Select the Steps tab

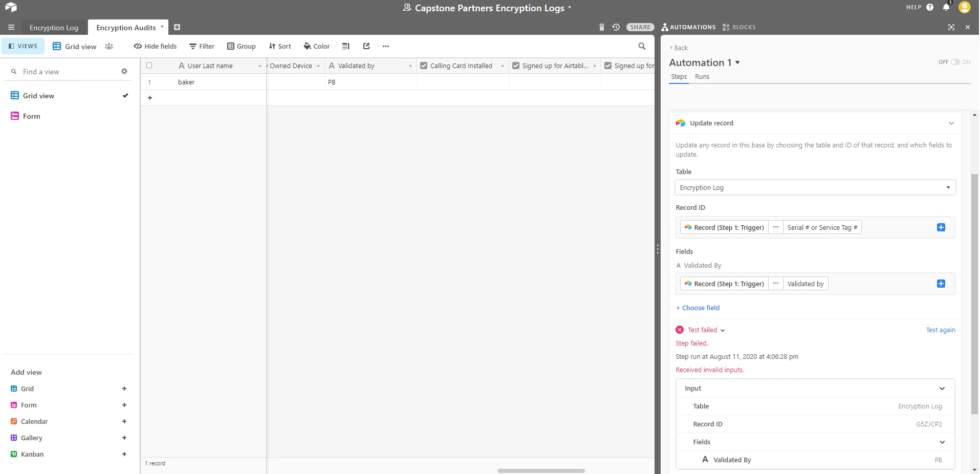pos(679,77)
